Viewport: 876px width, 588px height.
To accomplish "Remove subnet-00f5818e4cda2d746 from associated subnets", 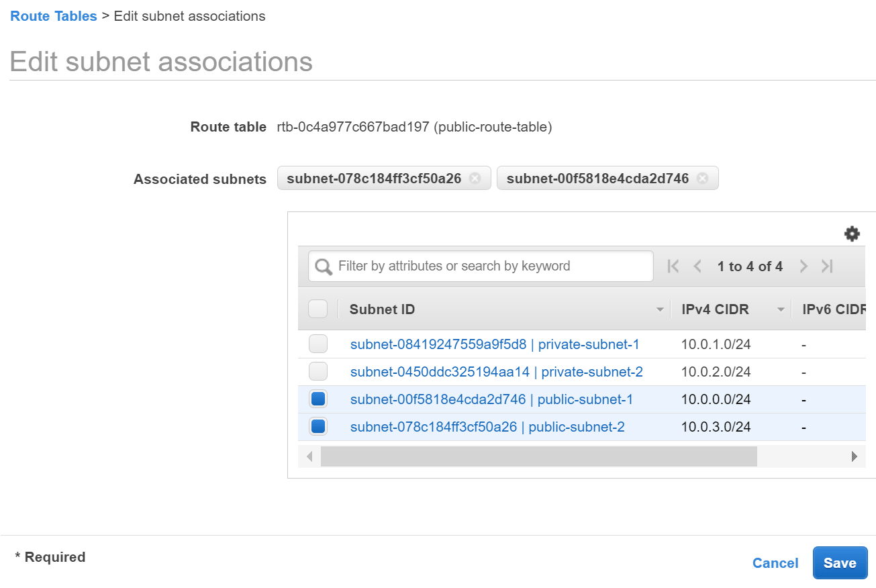I will (702, 179).
